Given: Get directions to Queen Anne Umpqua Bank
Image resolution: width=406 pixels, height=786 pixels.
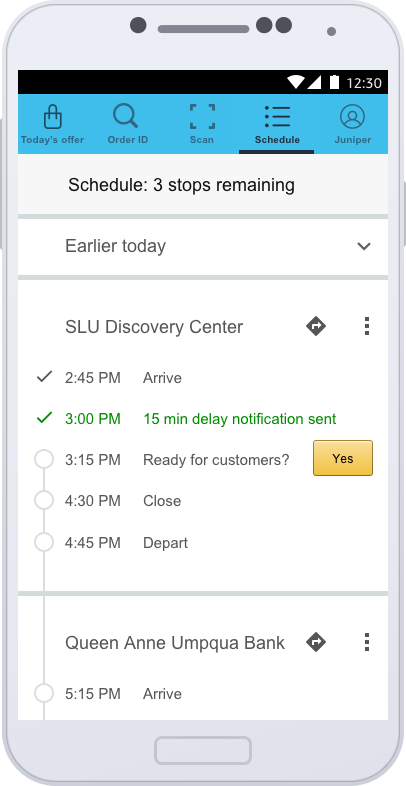Looking at the screenshot, I should (316, 642).
